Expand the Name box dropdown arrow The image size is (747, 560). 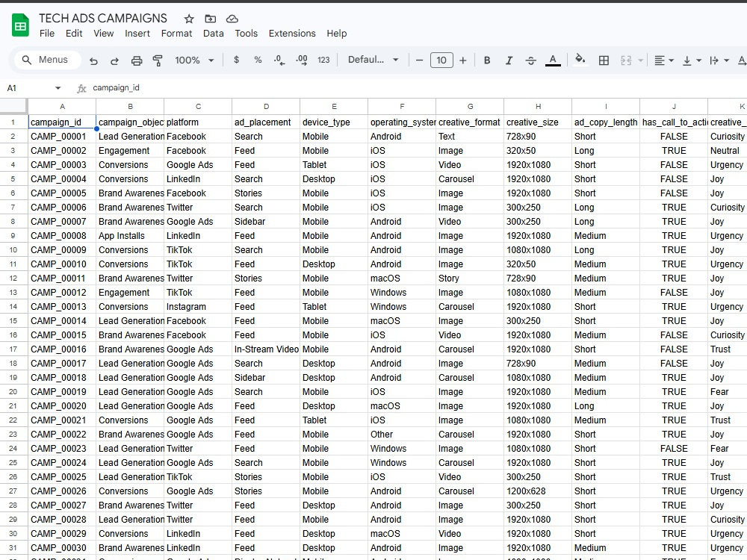[x=58, y=88]
